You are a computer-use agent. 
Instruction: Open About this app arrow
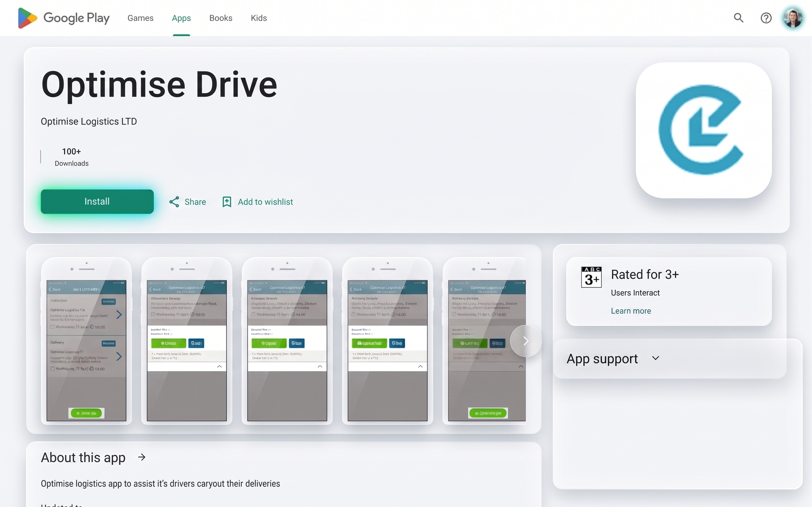[142, 457]
